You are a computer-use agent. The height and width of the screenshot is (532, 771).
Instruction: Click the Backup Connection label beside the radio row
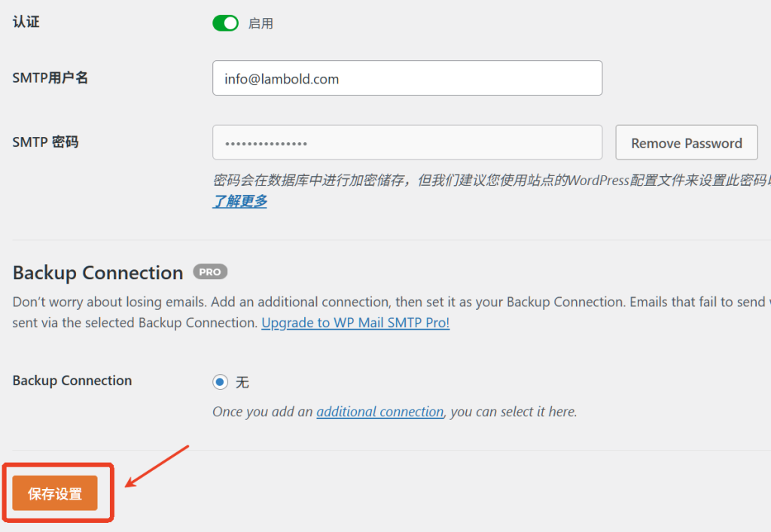pos(72,381)
